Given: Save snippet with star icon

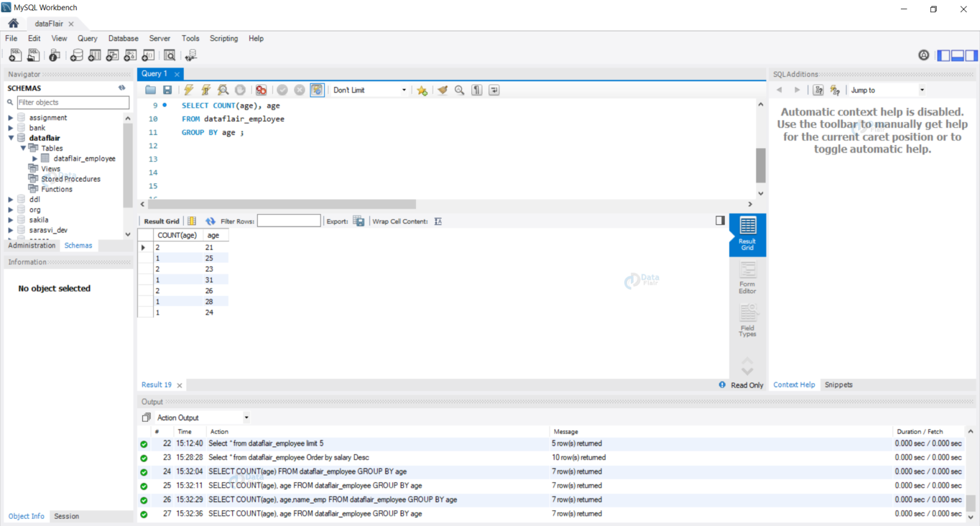Looking at the screenshot, I should 422,90.
